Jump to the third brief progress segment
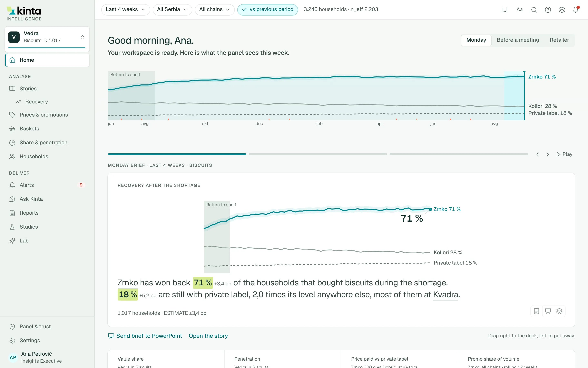588x368 pixels. pos(459,154)
